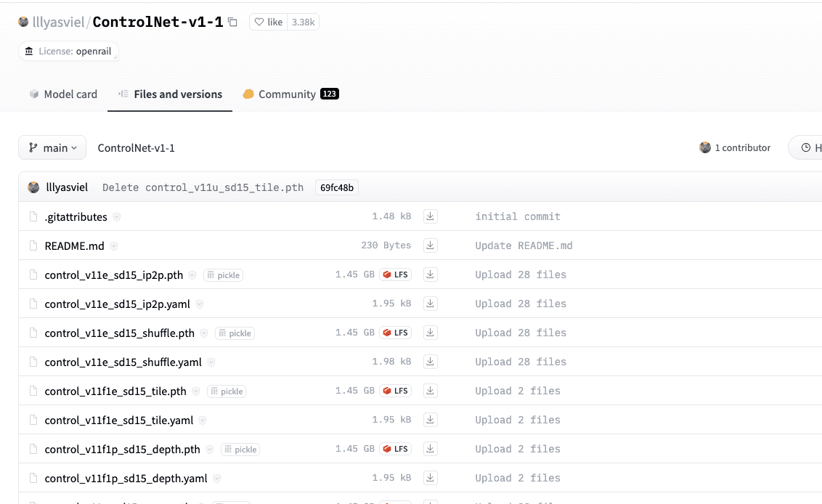
Task: Download control_v11f1e_sd15_tile.pth using its download icon
Action: coord(430,390)
